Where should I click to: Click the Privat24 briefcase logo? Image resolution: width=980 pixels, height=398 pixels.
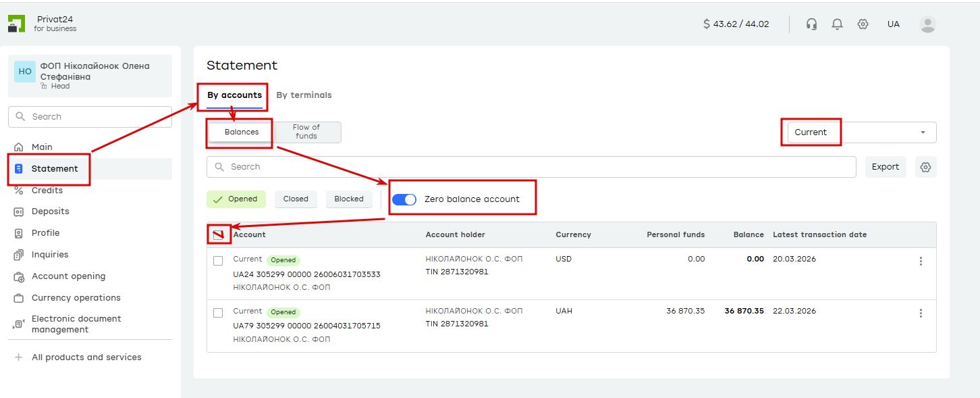click(x=16, y=24)
